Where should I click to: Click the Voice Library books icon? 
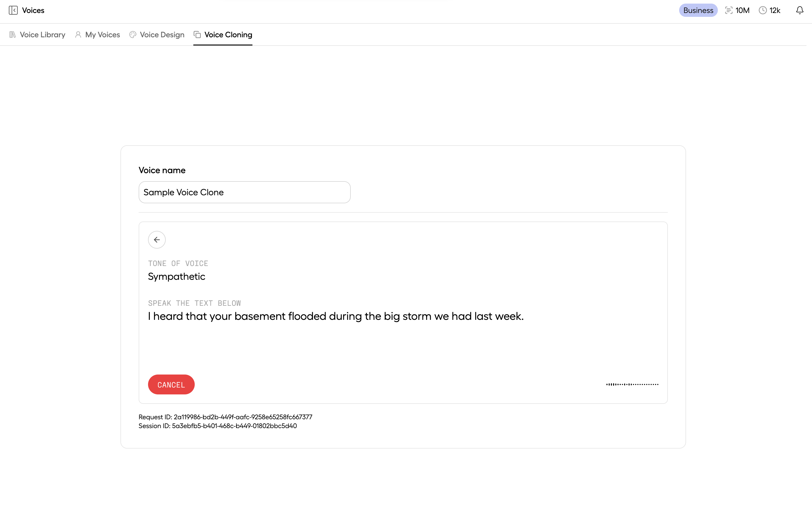tap(13, 35)
